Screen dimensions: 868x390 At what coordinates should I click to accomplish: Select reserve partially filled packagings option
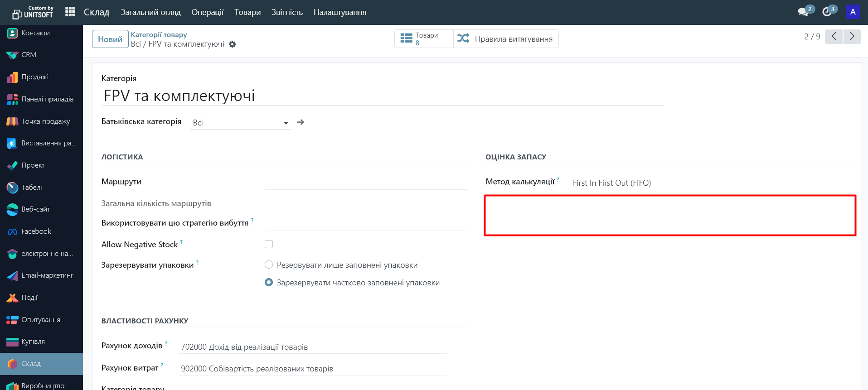[x=269, y=282]
